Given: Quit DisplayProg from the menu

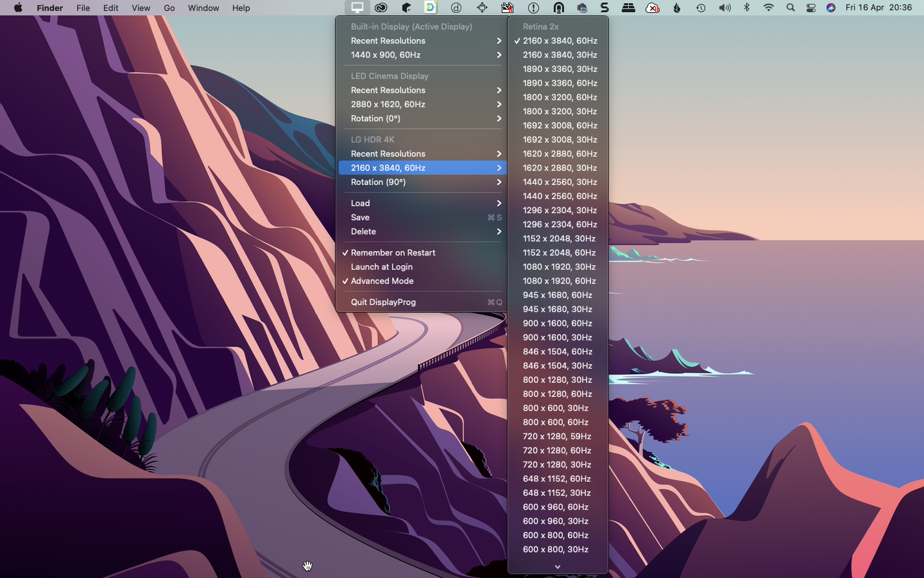Looking at the screenshot, I should 383,302.
